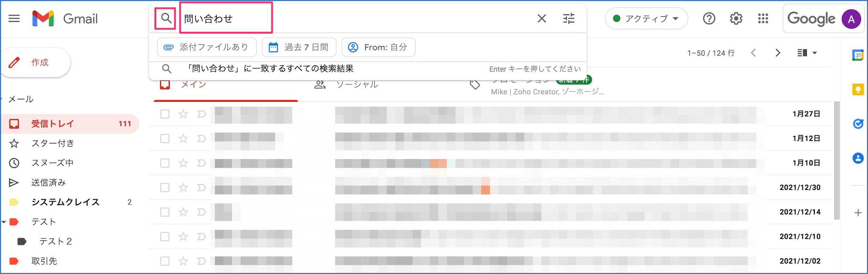
Task: Click the message list vertical scrollbar
Action: (837, 160)
